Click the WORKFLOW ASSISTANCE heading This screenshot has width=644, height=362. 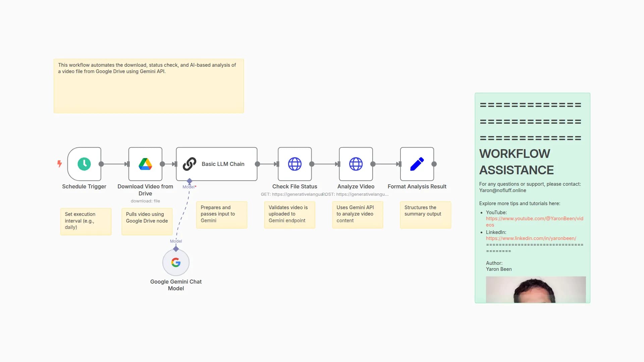click(516, 162)
